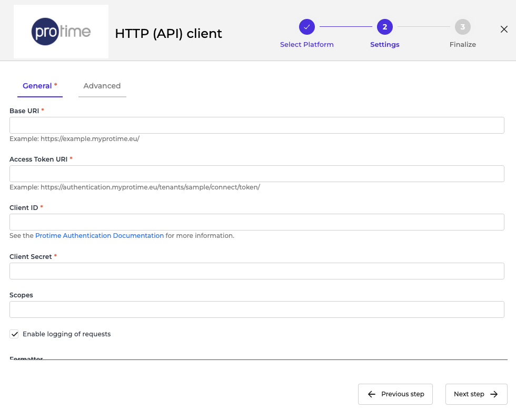Click the Base URI example hint text
Viewport: 516px width, 420px height.
pos(74,139)
